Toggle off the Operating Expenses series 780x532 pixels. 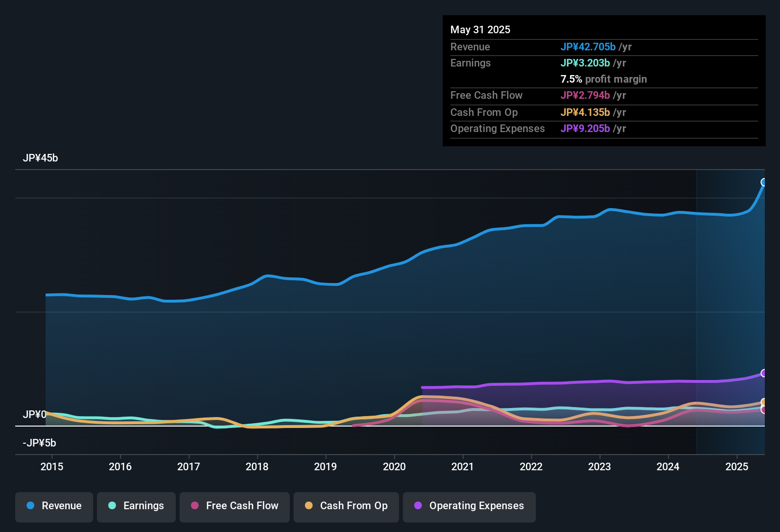click(469, 507)
